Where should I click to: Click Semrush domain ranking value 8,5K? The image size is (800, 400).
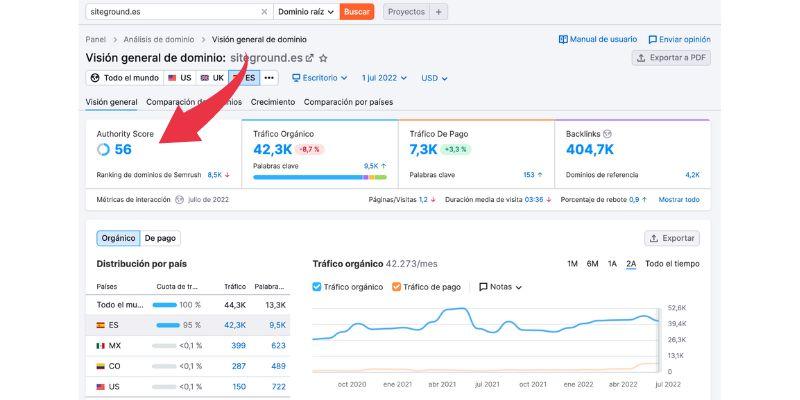tap(215, 174)
